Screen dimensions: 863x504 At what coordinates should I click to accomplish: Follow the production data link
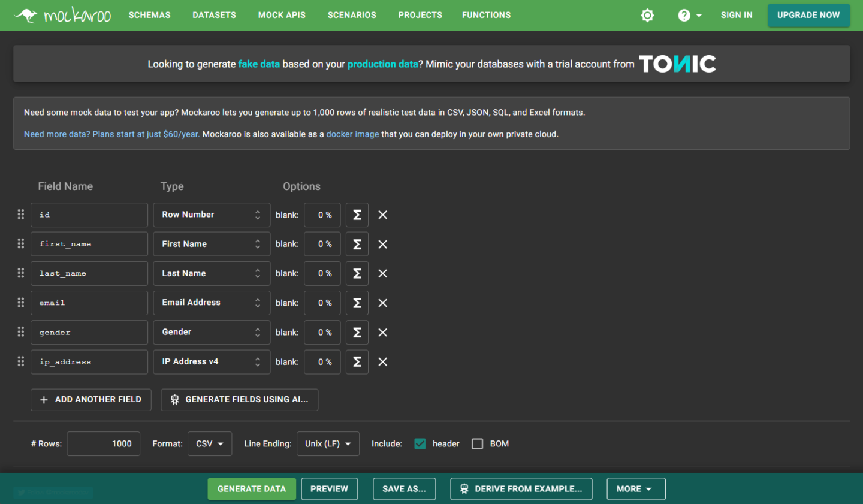pyautogui.click(x=382, y=64)
